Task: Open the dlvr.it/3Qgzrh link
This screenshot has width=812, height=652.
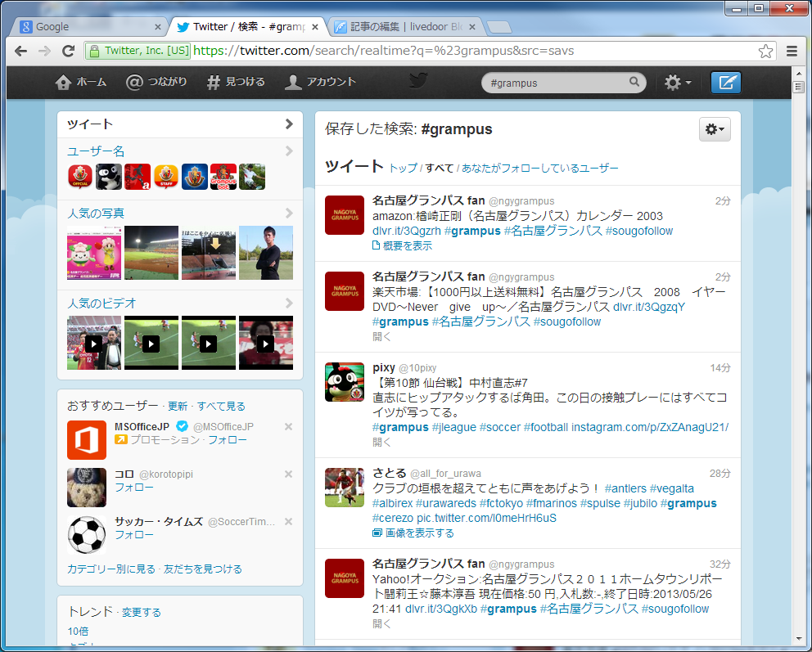Action: pos(407,232)
